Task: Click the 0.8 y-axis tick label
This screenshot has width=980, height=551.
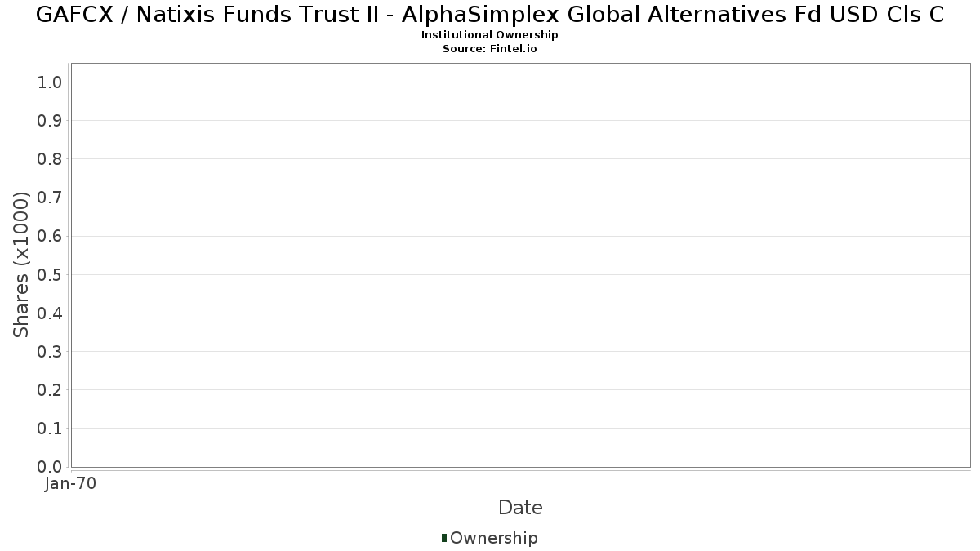Action: coord(50,159)
